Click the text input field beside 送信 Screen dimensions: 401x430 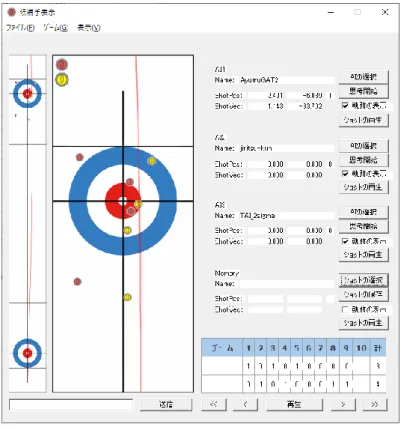pos(71,405)
